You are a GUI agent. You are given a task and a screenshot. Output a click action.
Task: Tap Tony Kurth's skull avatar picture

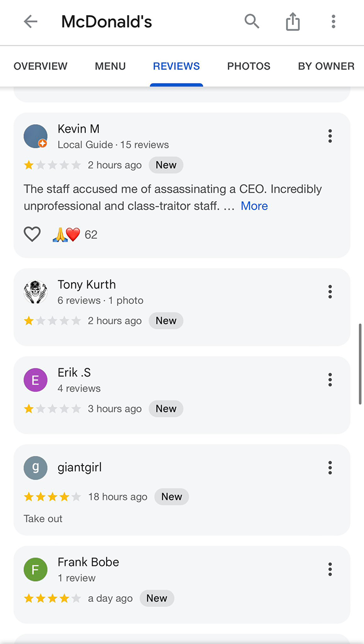click(35, 291)
